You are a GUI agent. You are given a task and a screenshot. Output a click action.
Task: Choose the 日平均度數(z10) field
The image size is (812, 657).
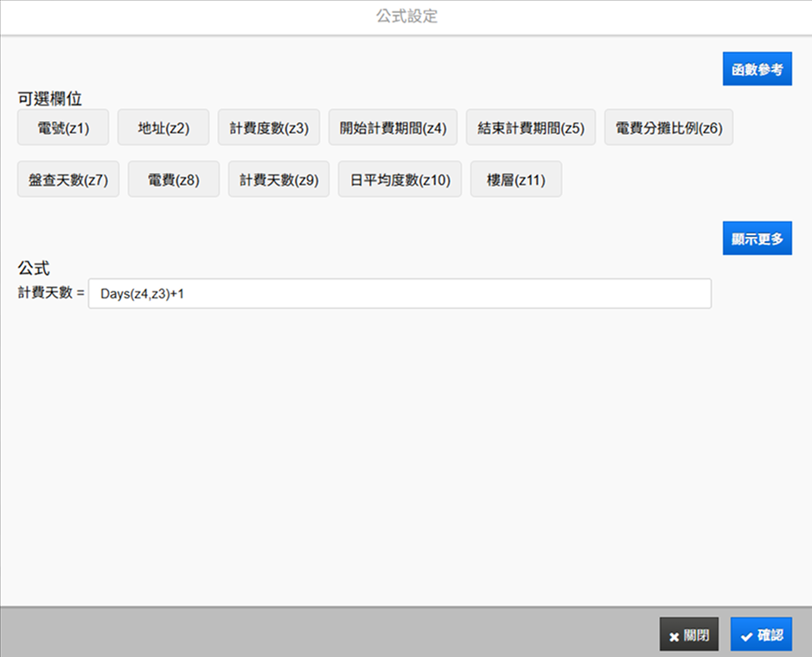coord(400,180)
